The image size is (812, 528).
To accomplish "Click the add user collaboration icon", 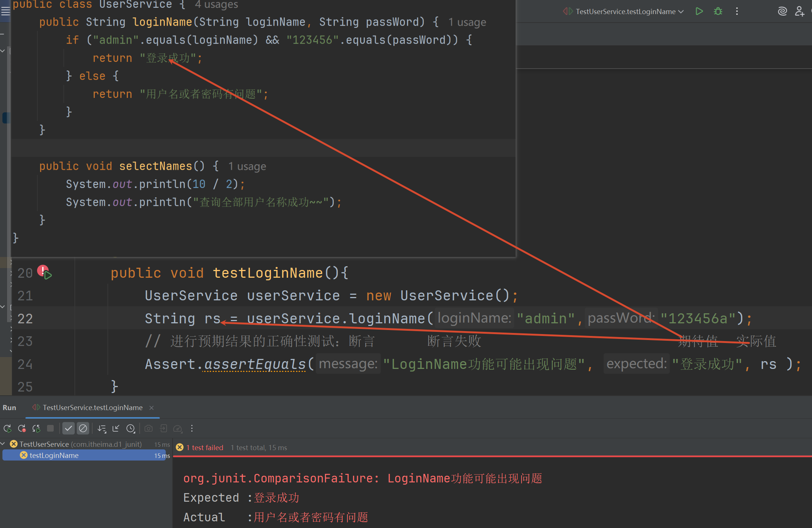I will [799, 11].
